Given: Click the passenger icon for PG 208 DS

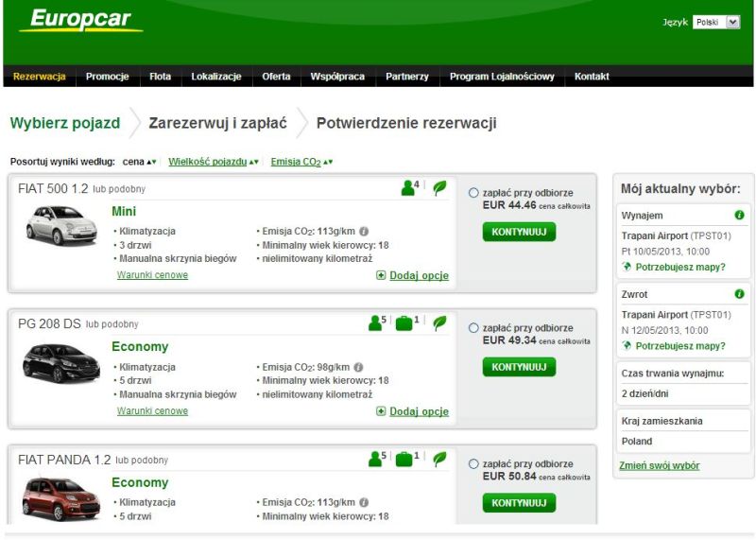Looking at the screenshot, I should click(x=376, y=322).
